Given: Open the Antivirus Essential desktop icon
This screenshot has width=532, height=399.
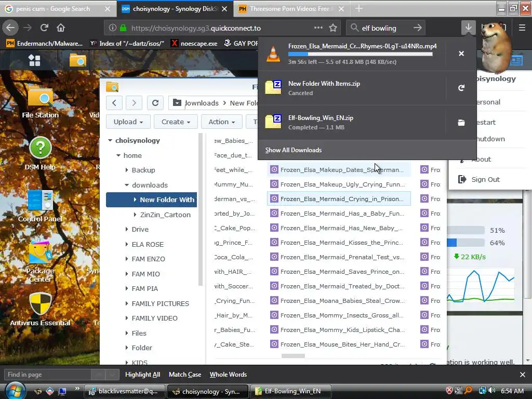Looking at the screenshot, I should click(x=40, y=309).
